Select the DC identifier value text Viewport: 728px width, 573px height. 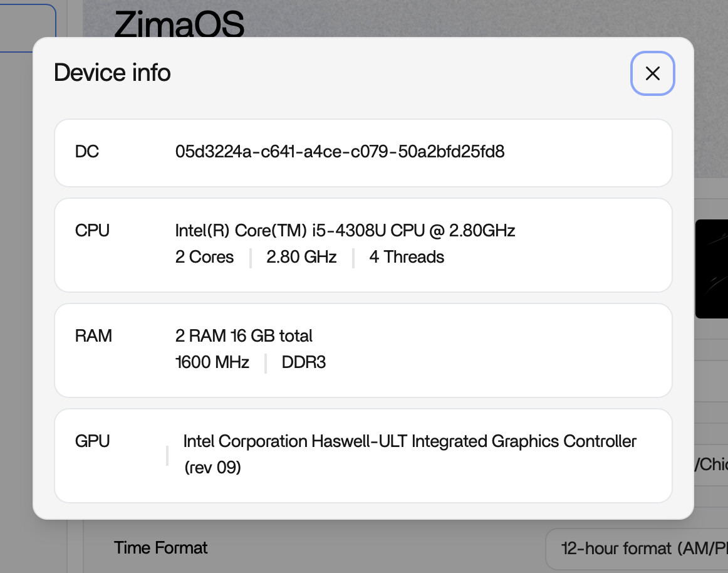pyautogui.click(x=340, y=152)
